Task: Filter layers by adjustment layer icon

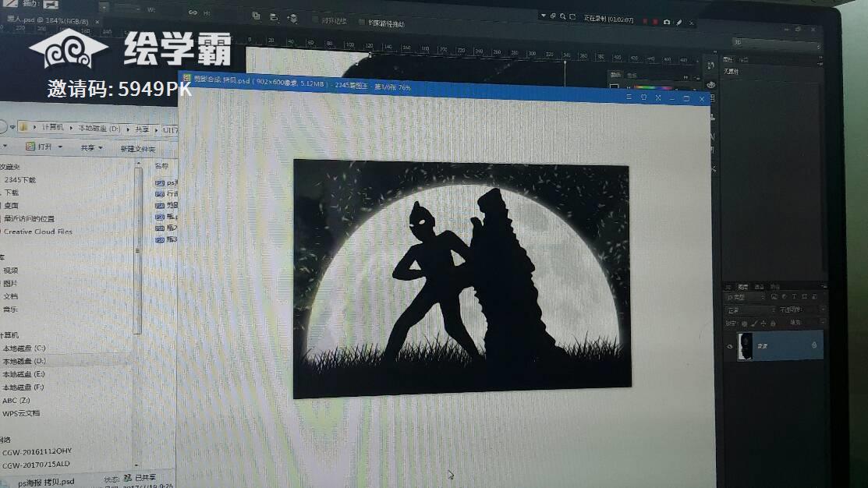Action: [x=784, y=296]
